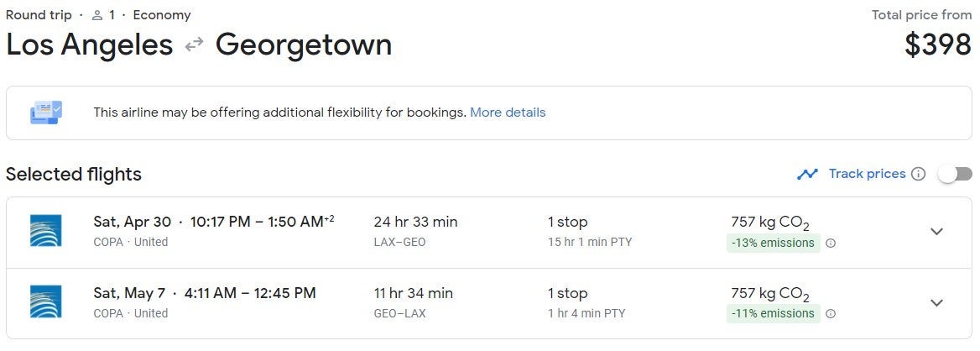Screen dimensions: 980x351
Task: Click the booking flexibility ticket icon
Action: point(46,113)
